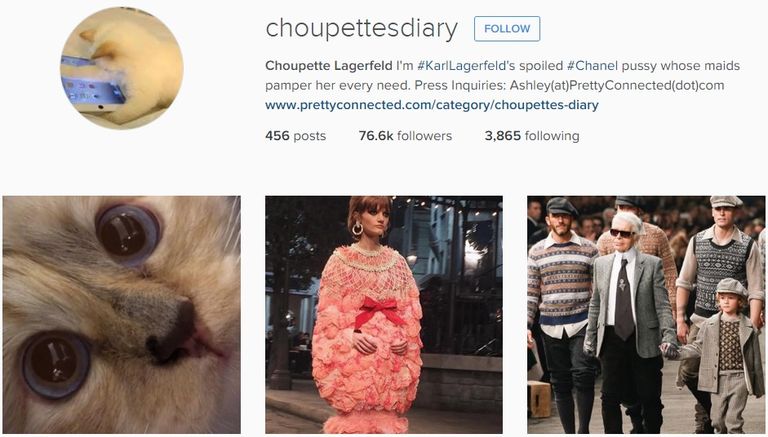This screenshot has width=768, height=437.
Task: Click the red bow on pink dress
Action: tap(378, 311)
